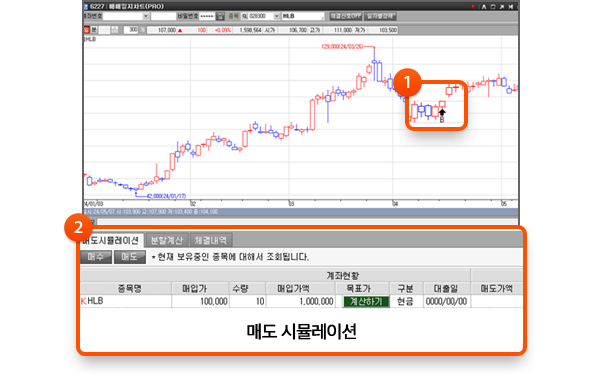Click the '매입가' column header
This screenshot has width=600, height=376.
(x=200, y=288)
